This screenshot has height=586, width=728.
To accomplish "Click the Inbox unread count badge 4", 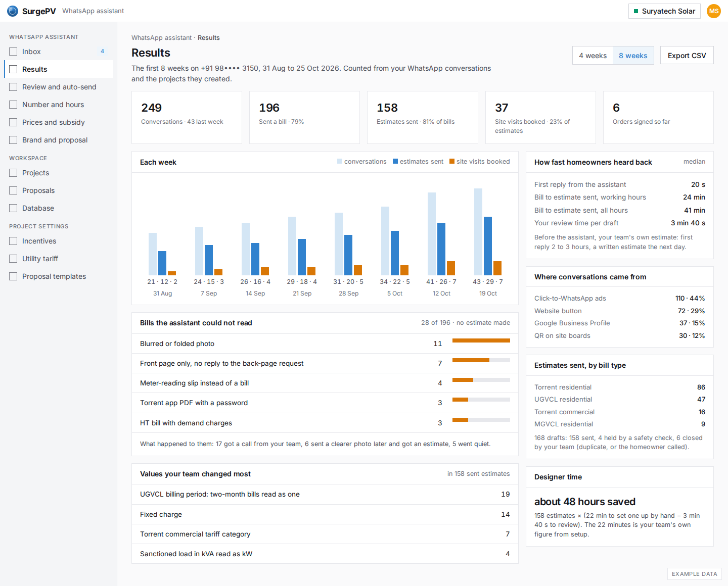I will (x=102, y=52).
